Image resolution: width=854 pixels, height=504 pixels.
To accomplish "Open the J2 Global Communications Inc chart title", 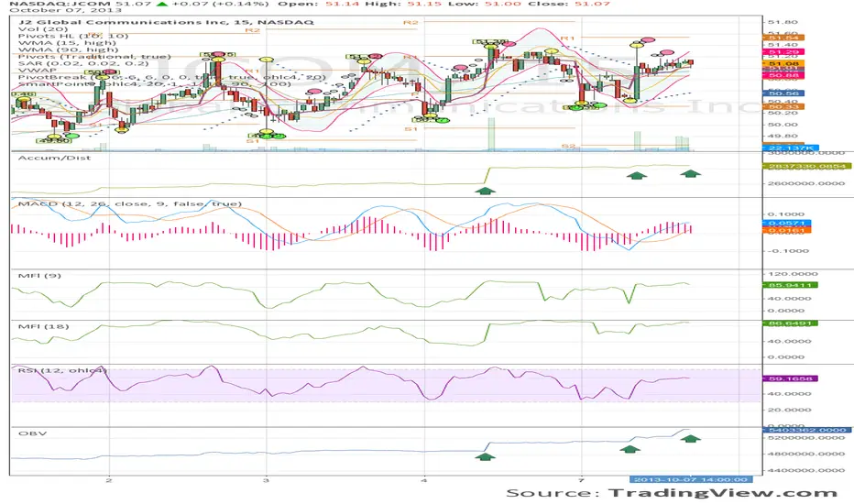I will coord(166,22).
